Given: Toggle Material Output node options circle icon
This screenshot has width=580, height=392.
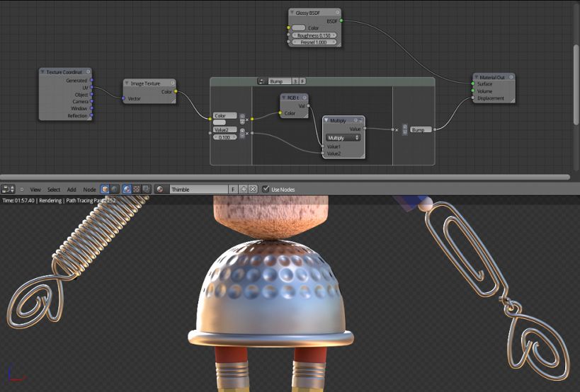Looking at the screenshot, I should point(511,77).
